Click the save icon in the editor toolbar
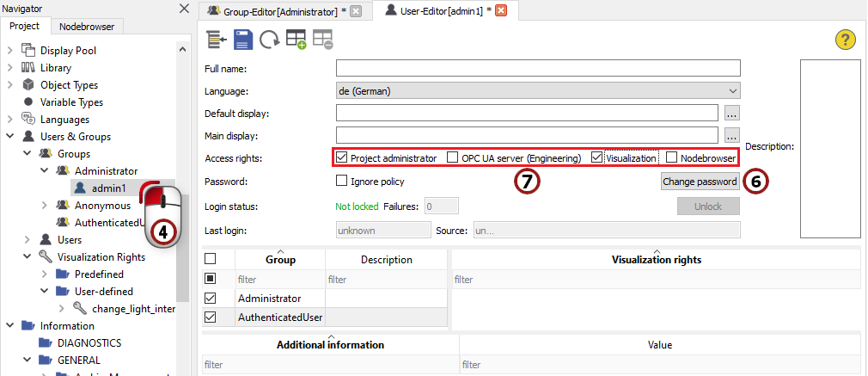 (x=243, y=39)
